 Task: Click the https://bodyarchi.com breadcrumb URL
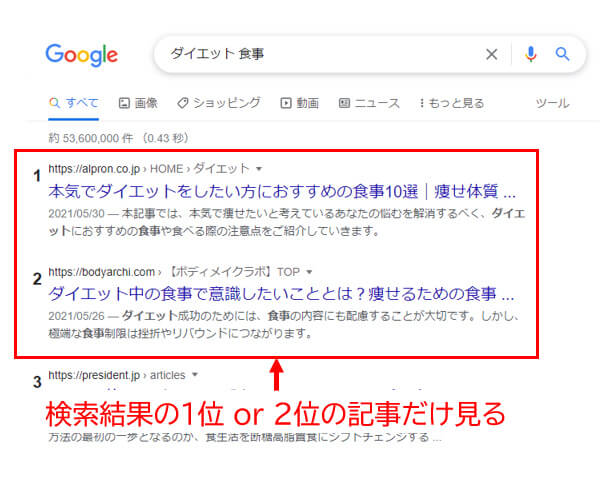click(x=101, y=272)
